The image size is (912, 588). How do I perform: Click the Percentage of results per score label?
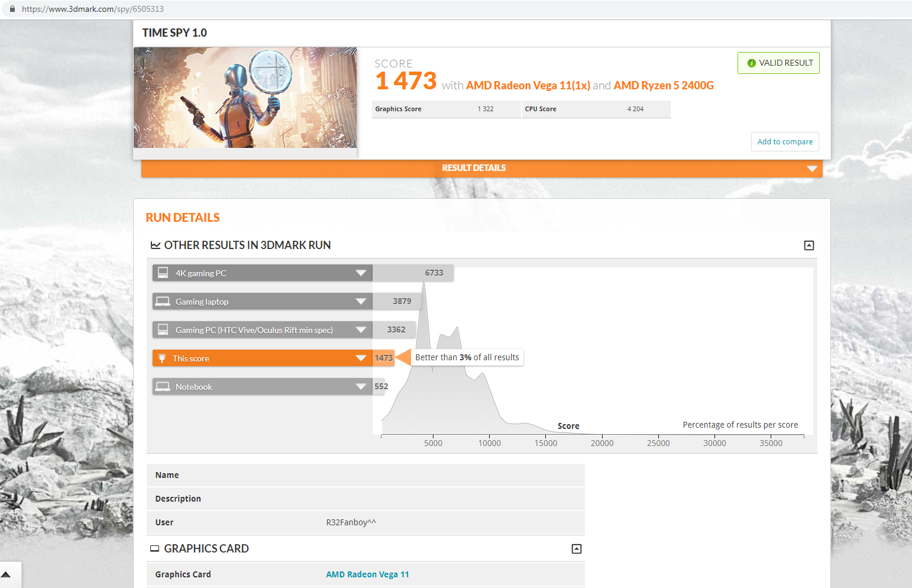pos(740,425)
